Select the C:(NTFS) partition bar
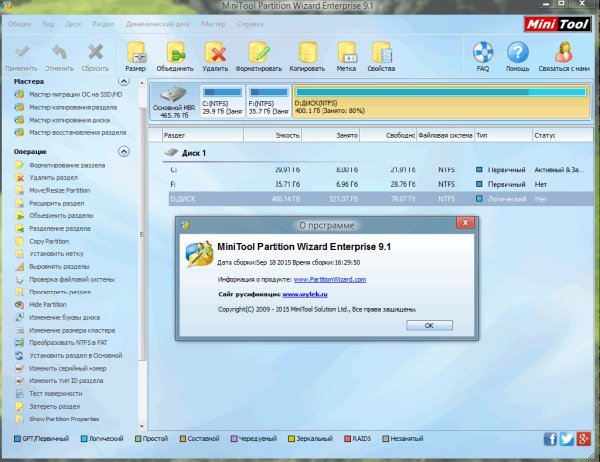The height and width of the screenshot is (462, 600). click(222, 101)
